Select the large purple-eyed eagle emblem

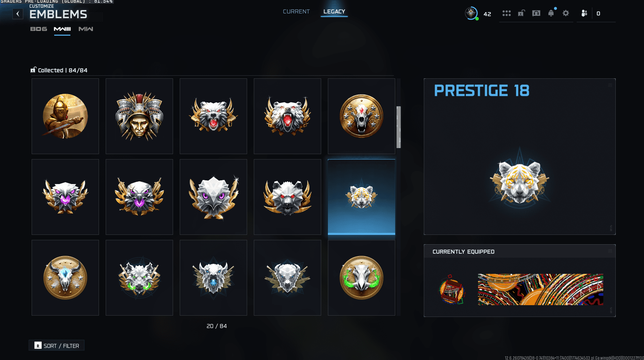[x=213, y=197]
